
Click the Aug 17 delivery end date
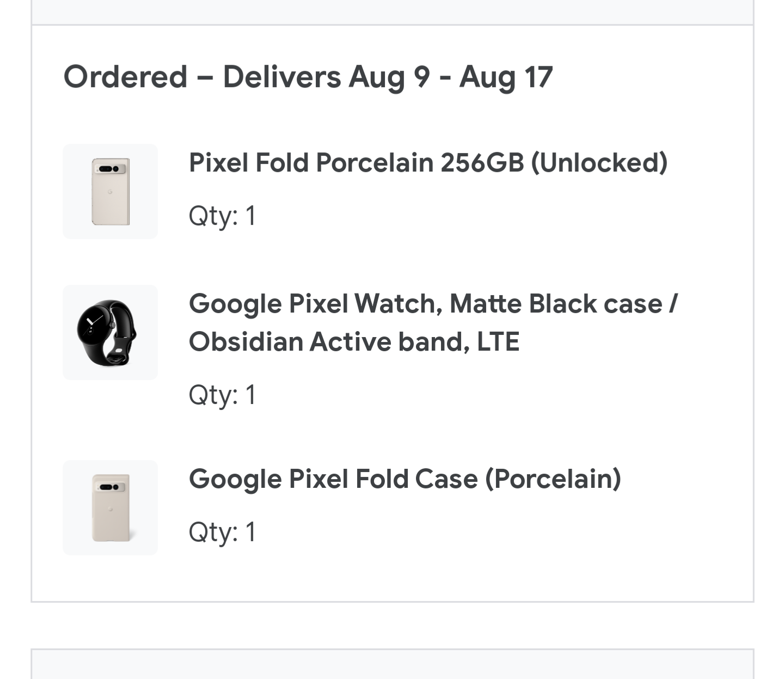point(506,76)
